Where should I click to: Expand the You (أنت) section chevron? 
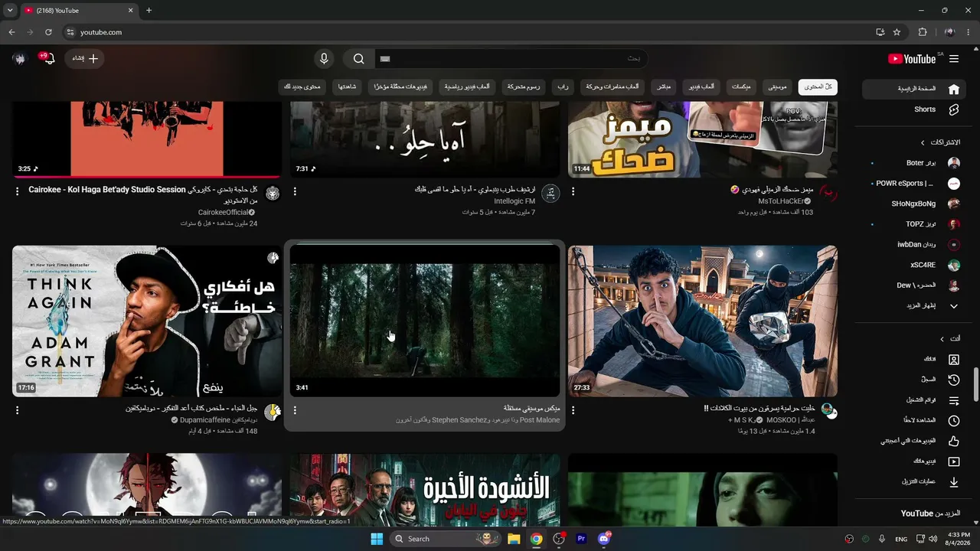point(942,339)
